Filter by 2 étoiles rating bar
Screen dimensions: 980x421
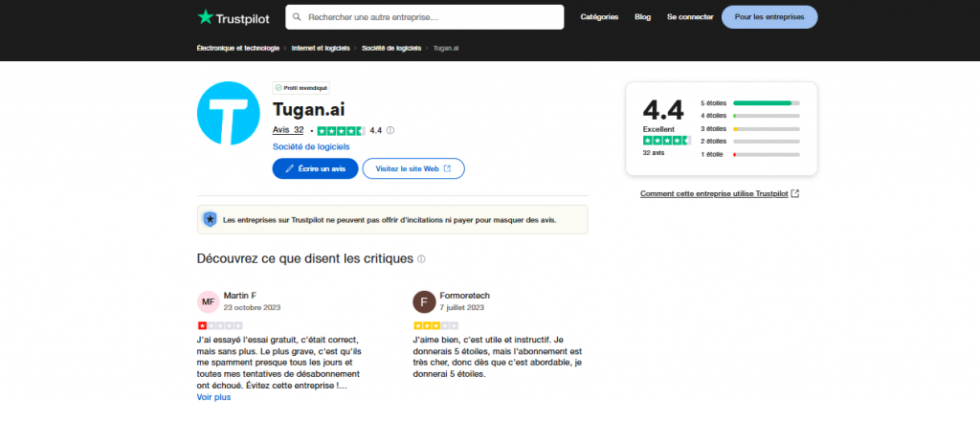coord(750,142)
